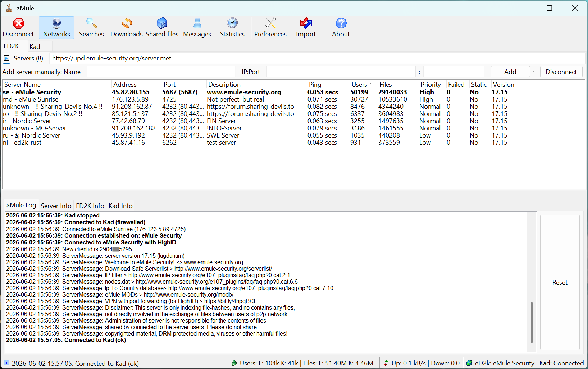This screenshot has width=588, height=369.
Task: Sort by Failed column header
Action: pyautogui.click(x=458, y=84)
